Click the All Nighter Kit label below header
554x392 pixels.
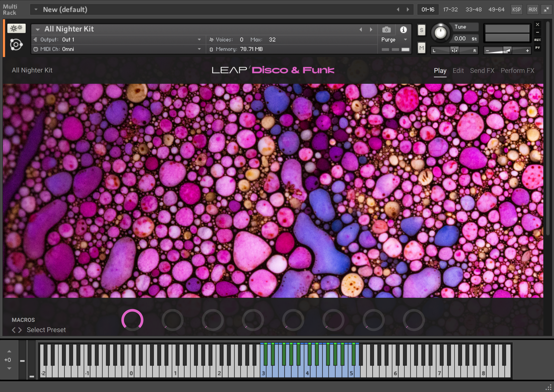[32, 70]
